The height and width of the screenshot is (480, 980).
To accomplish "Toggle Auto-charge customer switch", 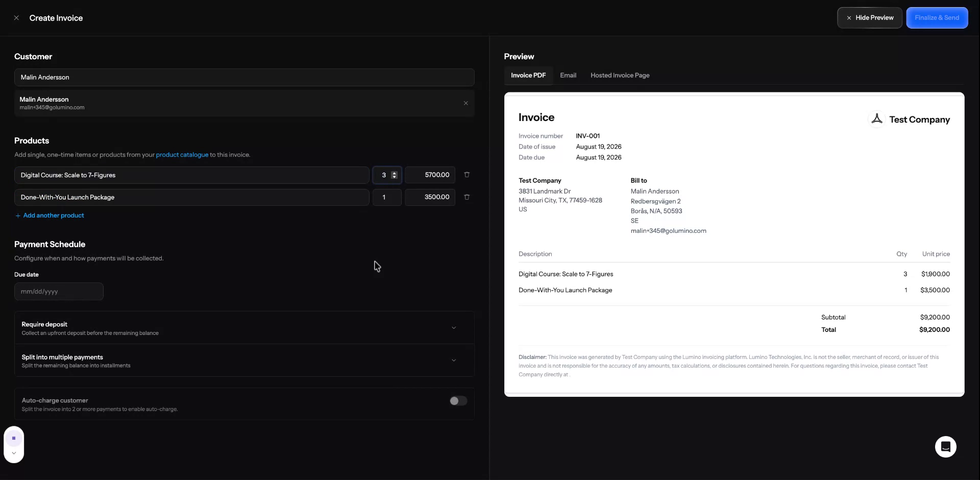I will [458, 401].
